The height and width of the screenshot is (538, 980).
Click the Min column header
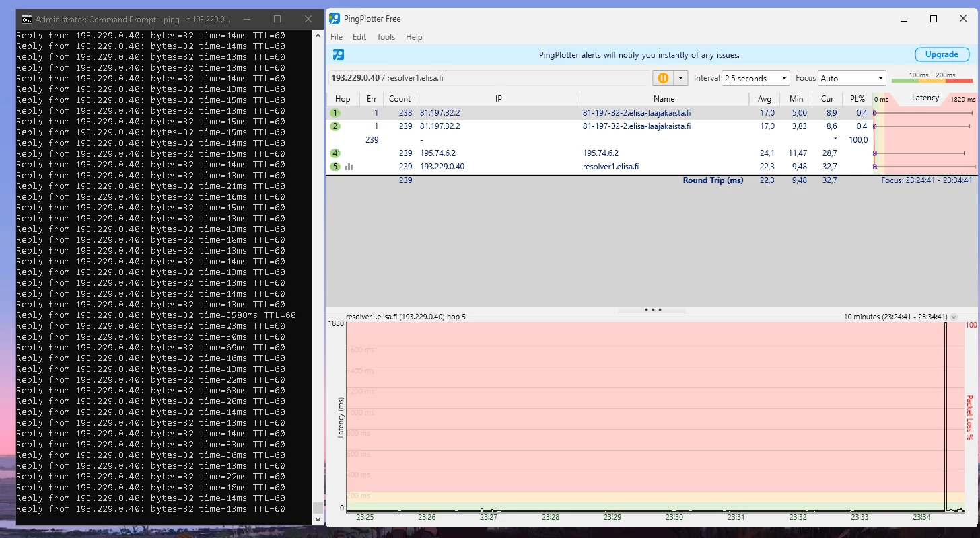[796, 99]
